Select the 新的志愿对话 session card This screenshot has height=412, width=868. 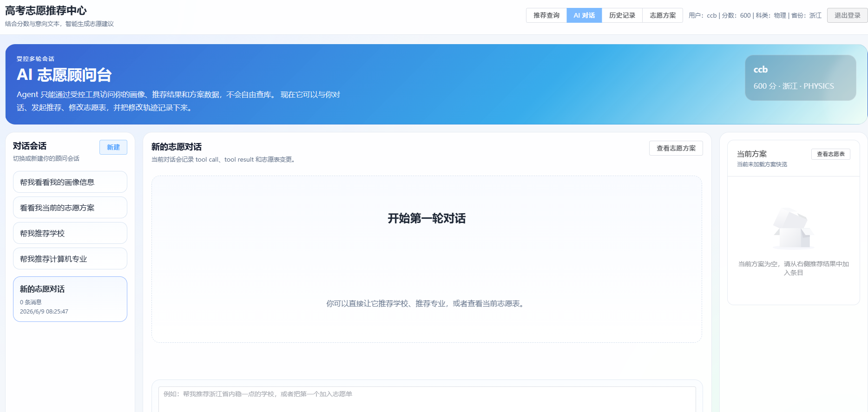click(x=70, y=299)
